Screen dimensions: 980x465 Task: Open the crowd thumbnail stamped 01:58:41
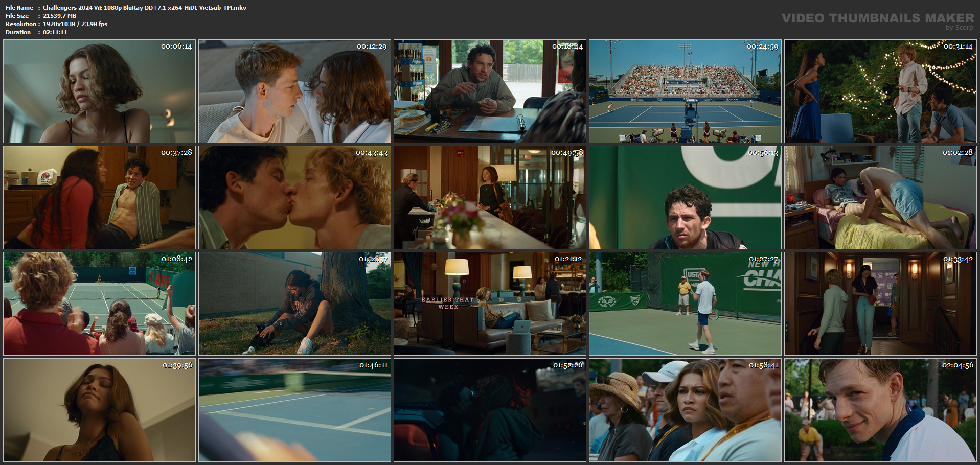tap(686, 410)
